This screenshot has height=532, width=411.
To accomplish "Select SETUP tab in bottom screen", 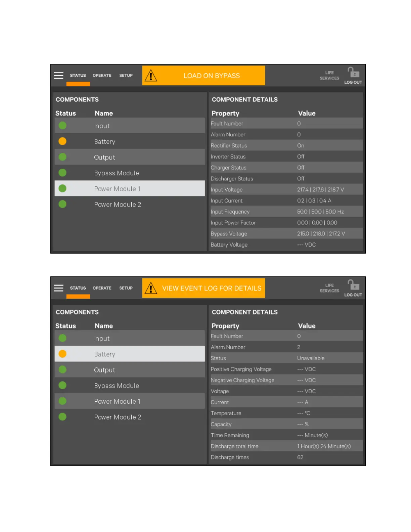I will coord(126,288).
